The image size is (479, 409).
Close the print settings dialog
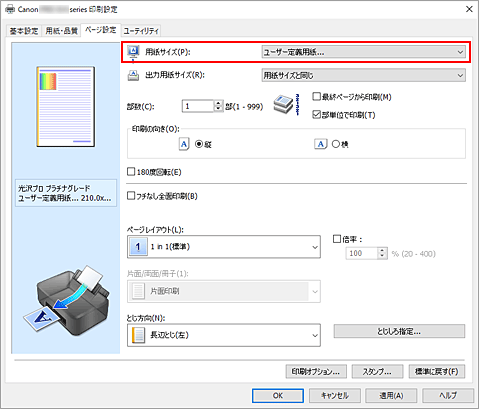point(469,9)
